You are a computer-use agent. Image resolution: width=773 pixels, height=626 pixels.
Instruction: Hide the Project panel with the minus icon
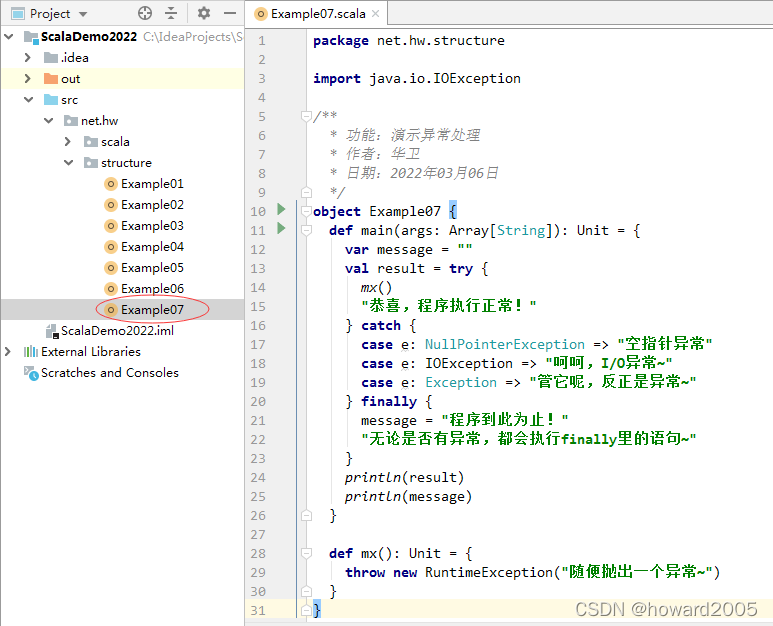click(230, 13)
